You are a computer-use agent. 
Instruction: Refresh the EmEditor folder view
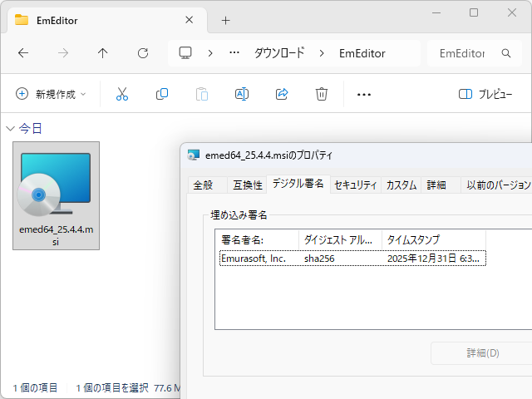143,53
